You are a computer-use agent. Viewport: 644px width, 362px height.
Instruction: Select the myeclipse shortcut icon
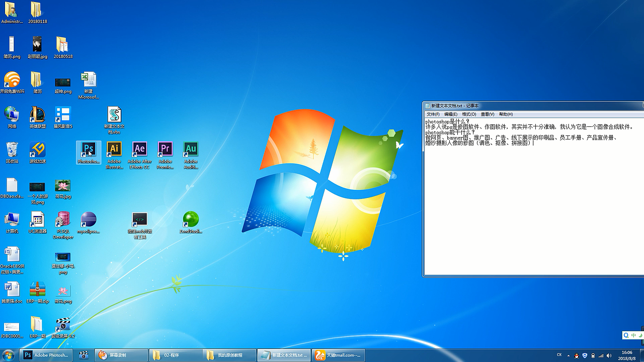point(89,222)
